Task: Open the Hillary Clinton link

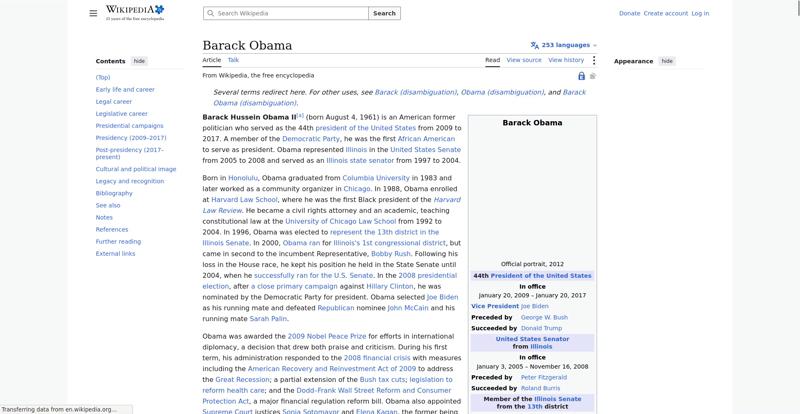Action: click(390, 287)
